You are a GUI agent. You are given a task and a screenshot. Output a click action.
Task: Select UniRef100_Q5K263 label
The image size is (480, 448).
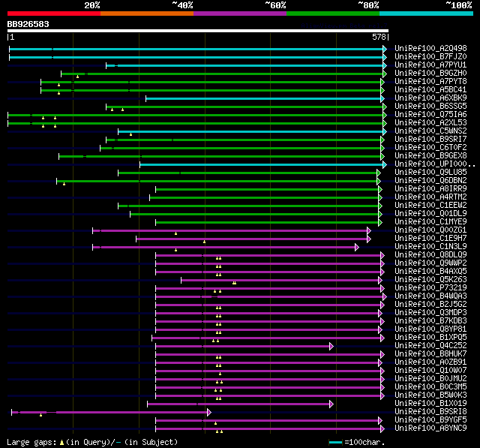430,280
